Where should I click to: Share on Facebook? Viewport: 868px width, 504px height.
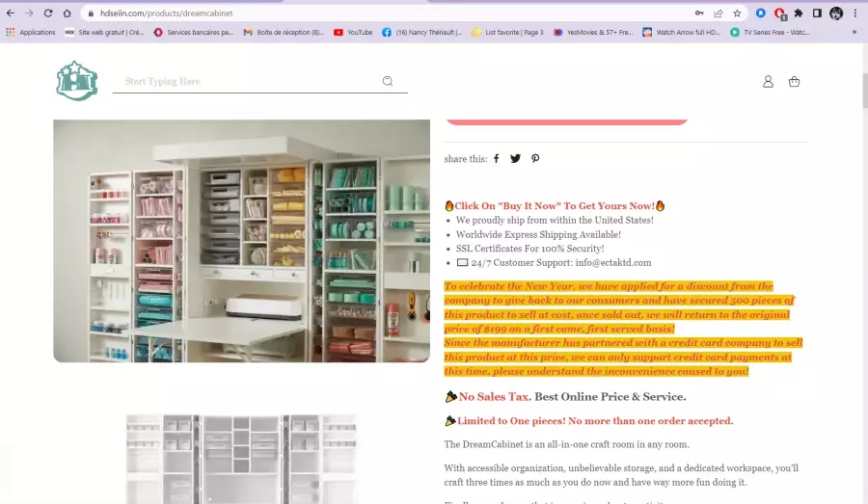pos(497,159)
